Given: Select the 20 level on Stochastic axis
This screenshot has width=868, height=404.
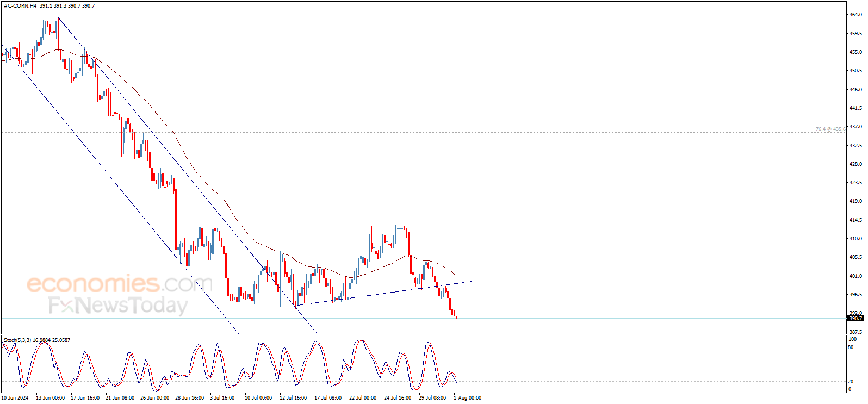Looking at the screenshot, I should coord(852,382).
